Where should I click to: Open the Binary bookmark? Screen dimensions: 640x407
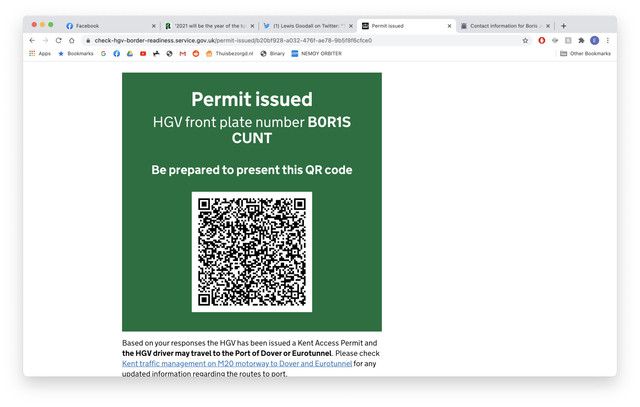pos(272,53)
